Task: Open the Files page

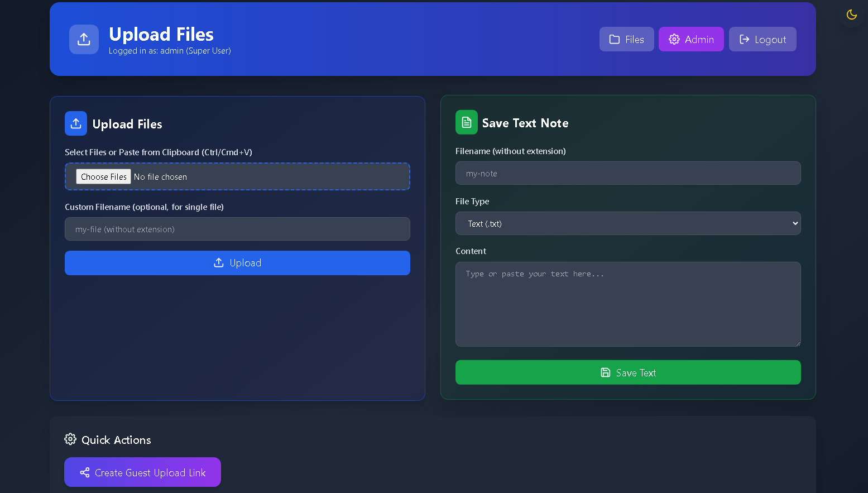Action: [626, 39]
